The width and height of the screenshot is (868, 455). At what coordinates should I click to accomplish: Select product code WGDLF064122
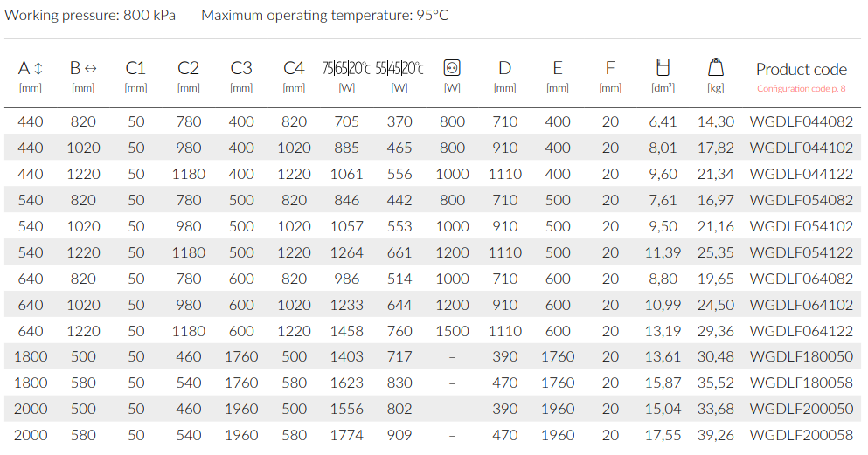click(x=801, y=331)
